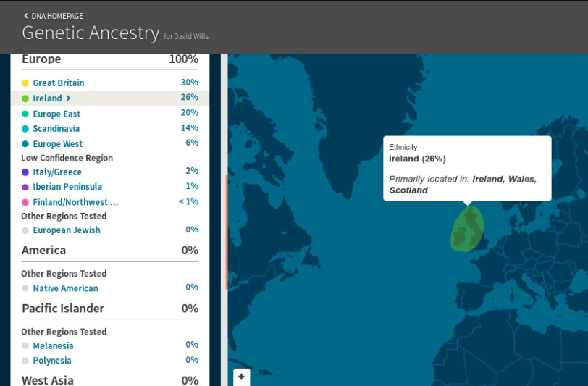Screen dimensions: 588x386
Task: Click the cyan dot for Scandinavia
Action: tap(25, 129)
